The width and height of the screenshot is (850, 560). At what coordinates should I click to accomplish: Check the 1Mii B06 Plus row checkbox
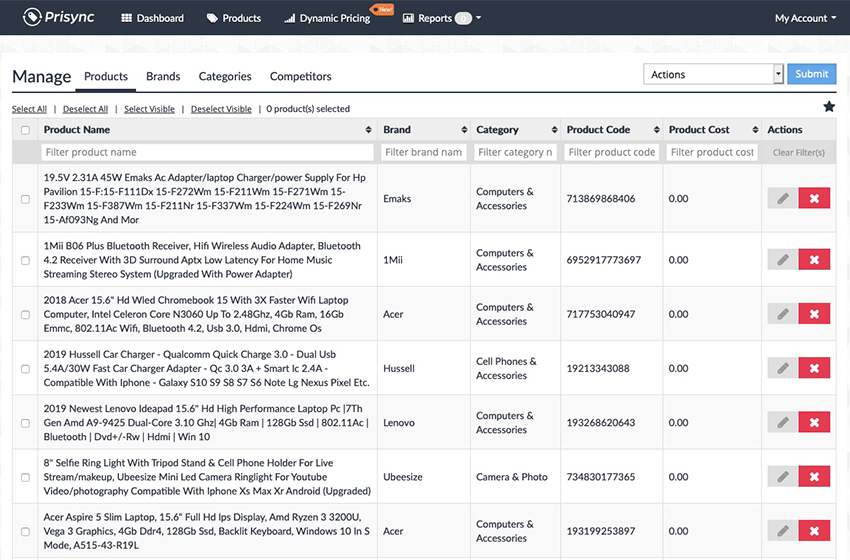tap(25, 260)
